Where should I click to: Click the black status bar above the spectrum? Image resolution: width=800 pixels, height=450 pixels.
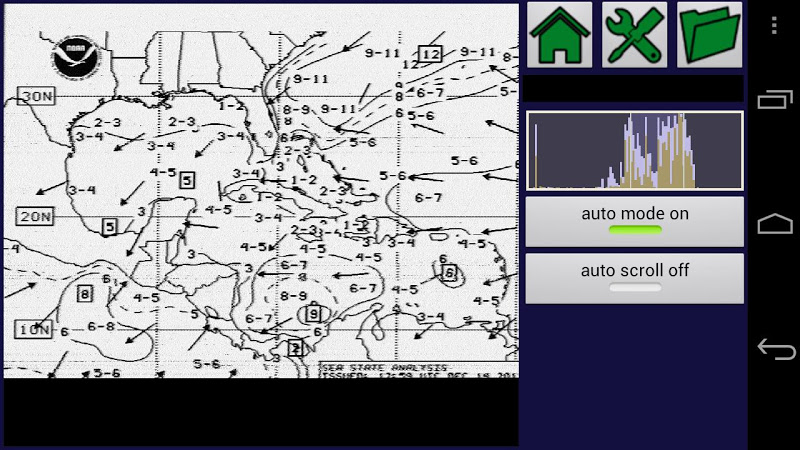[634, 89]
